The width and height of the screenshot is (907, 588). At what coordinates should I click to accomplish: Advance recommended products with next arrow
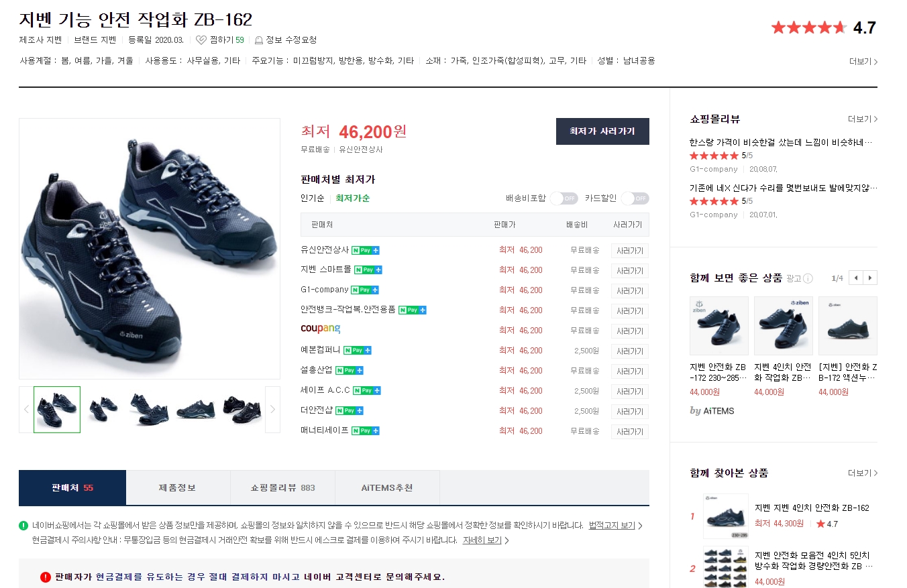tap(870, 278)
